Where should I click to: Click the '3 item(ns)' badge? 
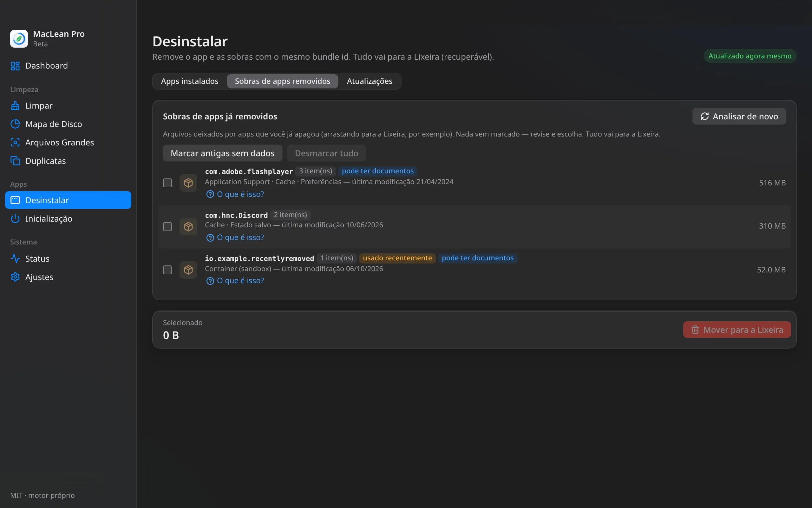[x=315, y=171]
